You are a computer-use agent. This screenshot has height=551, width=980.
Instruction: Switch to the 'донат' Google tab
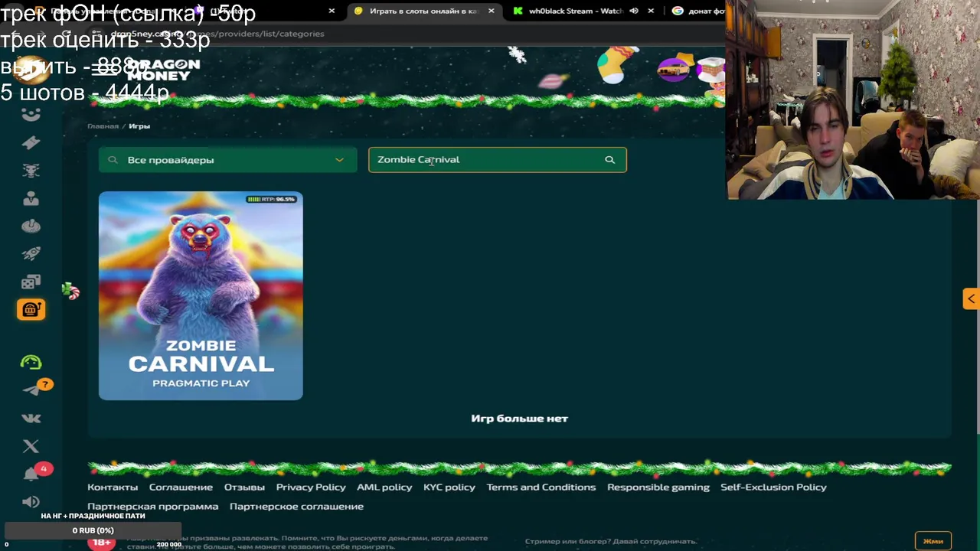pos(698,11)
